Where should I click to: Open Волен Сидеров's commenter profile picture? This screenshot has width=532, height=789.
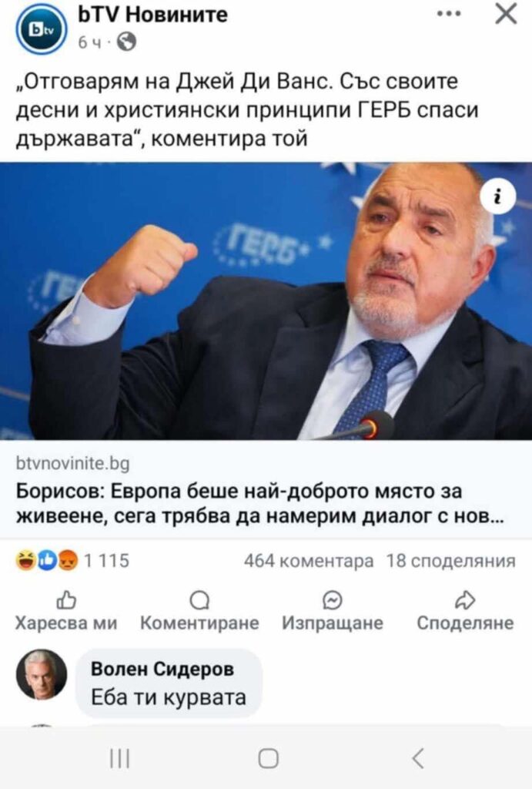point(42,674)
